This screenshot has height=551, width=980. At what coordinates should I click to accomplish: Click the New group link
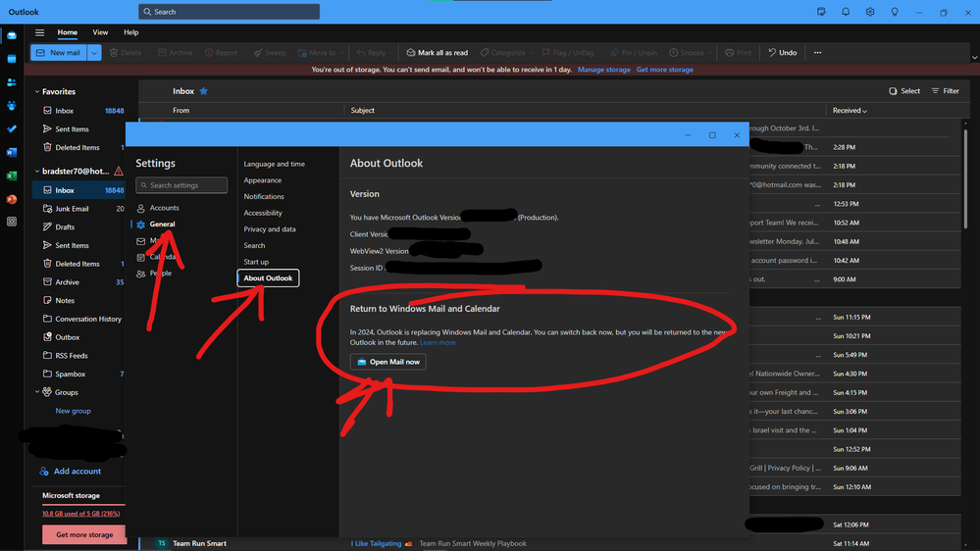coord(74,411)
